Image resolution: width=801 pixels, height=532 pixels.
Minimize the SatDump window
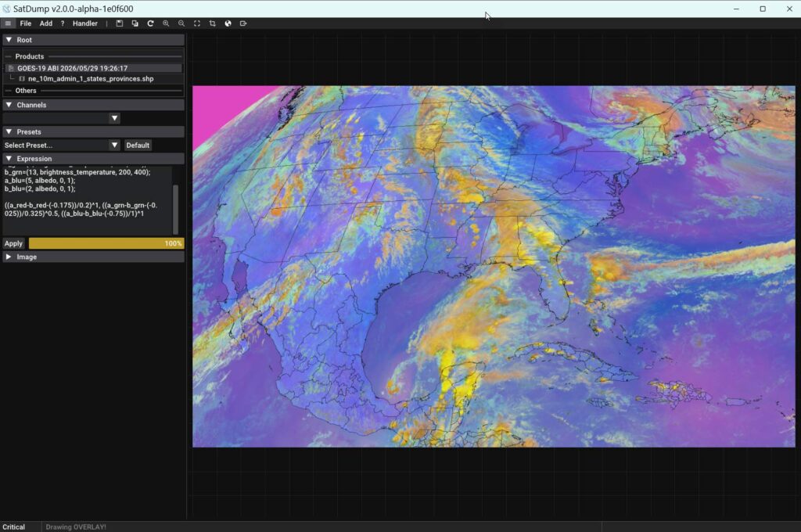coord(736,9)
